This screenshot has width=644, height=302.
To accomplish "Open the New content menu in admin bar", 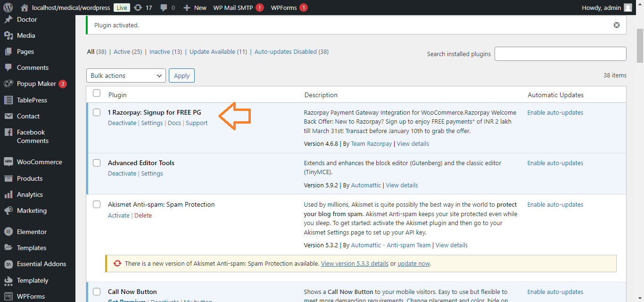I will (195, 8).
